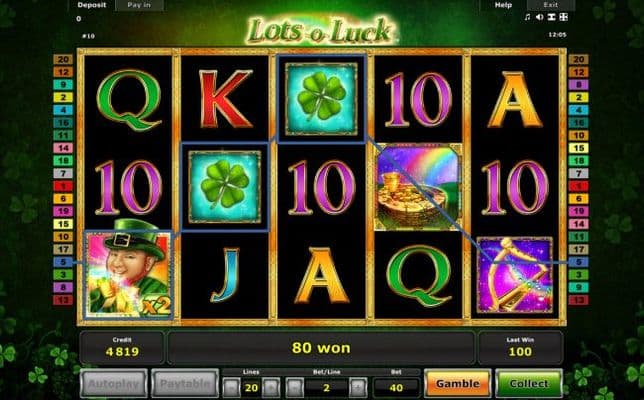The image size is (644, 400).
Task: Click the Exit button at top right
Action: point(551,5)
